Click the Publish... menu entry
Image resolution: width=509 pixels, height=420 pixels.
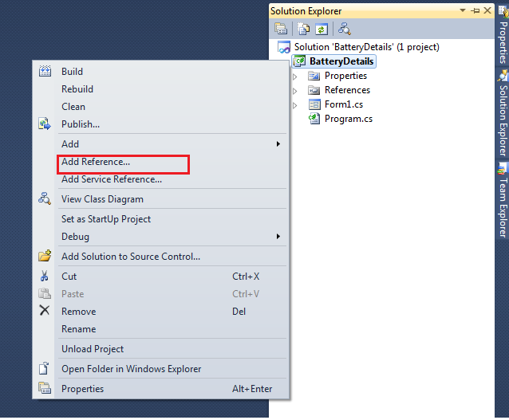[81, 124]
